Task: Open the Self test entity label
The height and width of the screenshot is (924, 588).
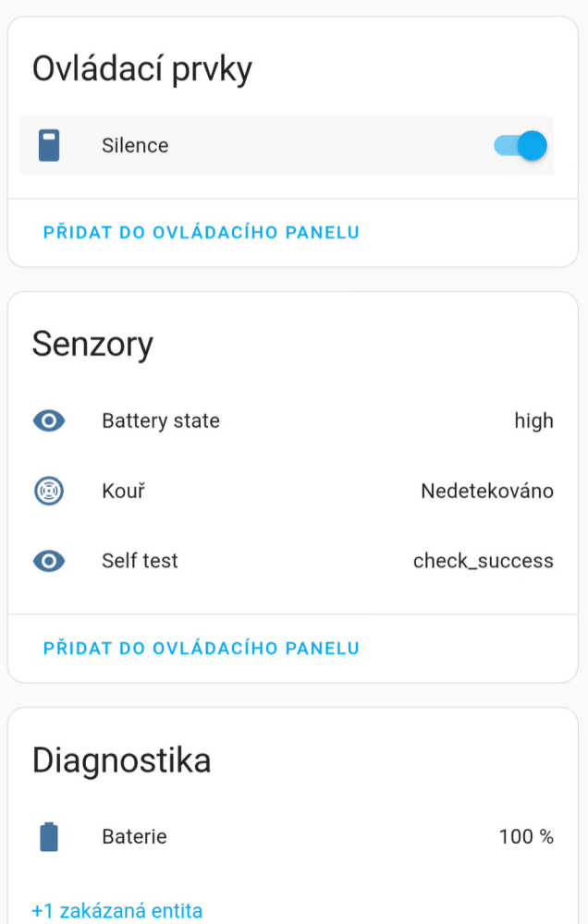Action: tap(140, 561)
